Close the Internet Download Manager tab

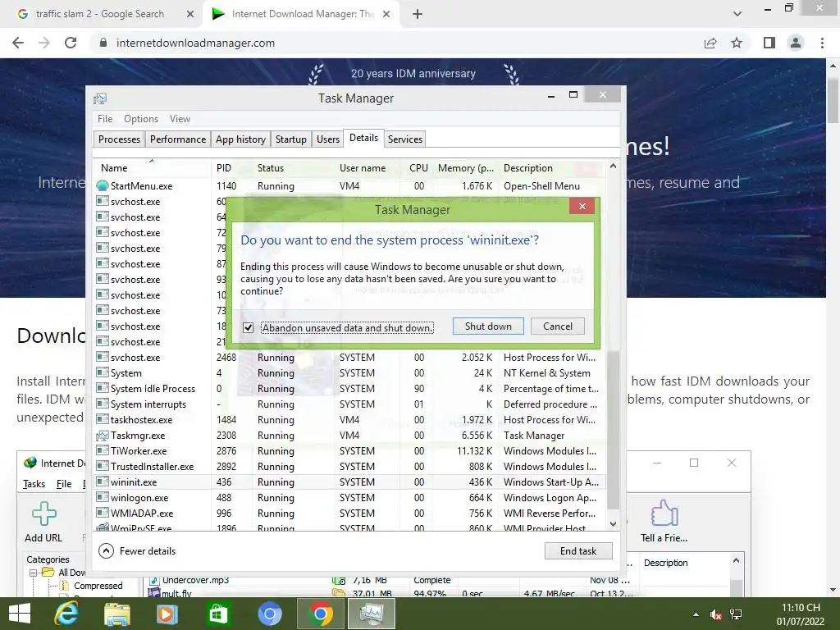coord(386,14)
